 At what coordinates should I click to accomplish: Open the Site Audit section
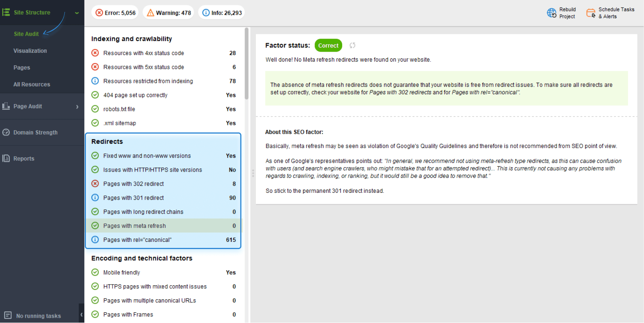click(26, 34)
